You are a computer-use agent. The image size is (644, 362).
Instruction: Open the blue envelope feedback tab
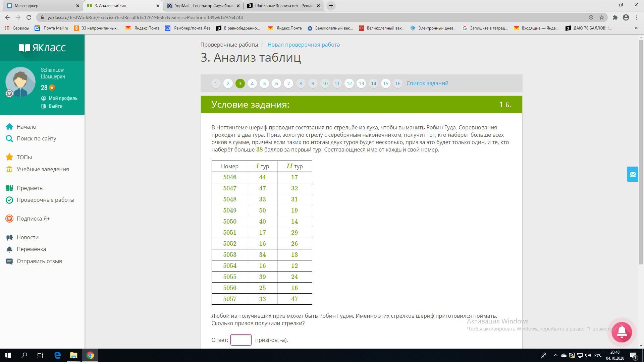[x=632, y=174]
